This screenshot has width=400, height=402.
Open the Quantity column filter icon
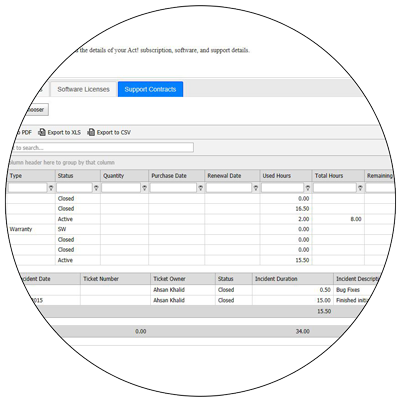(x=144, y=188)
